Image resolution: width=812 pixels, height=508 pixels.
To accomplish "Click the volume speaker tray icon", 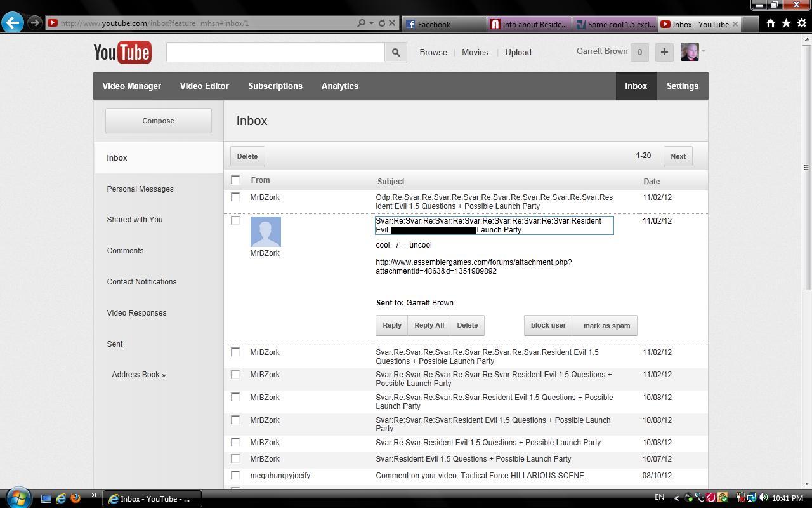I will (x=763, y=498).
